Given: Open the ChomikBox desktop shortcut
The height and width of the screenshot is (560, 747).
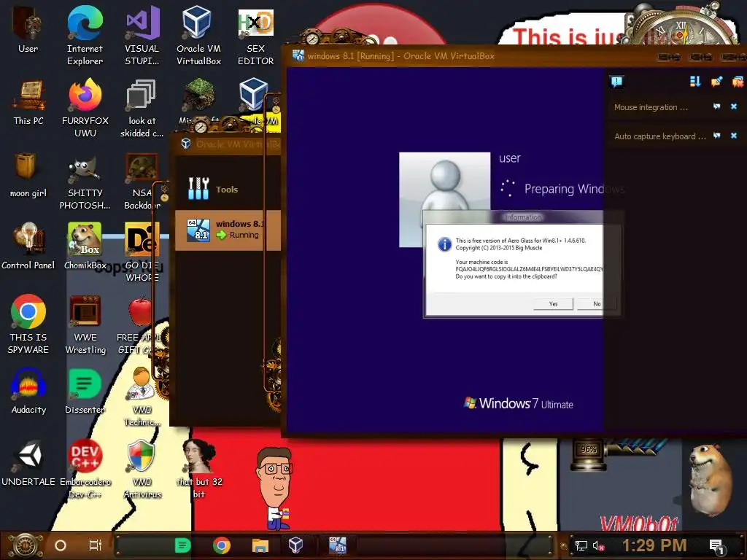Looking at the screenshot, I should coord(85,246).
